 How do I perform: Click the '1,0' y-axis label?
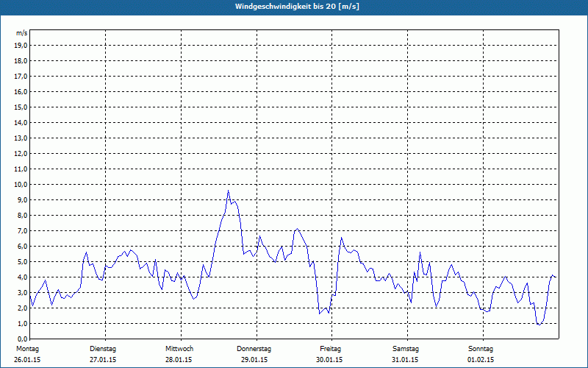(22, 323)
